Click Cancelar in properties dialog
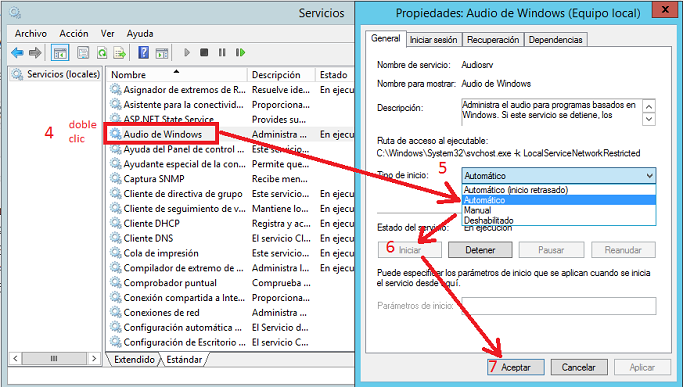This screenshot has width=683, height=387. 578,367
